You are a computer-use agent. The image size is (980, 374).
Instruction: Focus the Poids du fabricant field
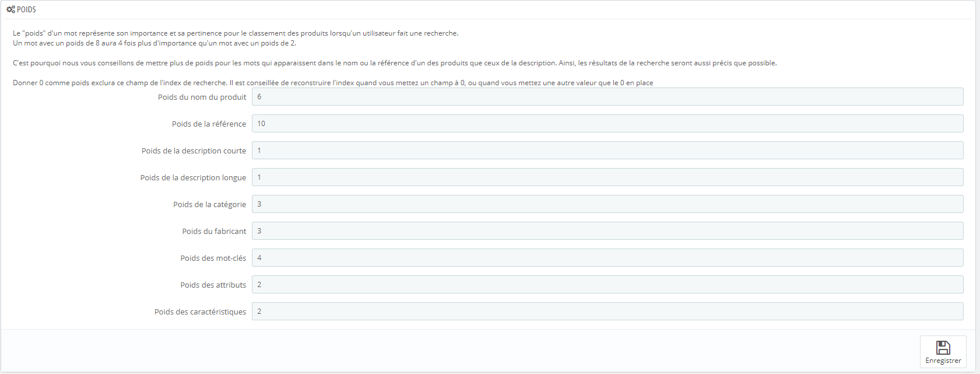[x=607, y=231]
